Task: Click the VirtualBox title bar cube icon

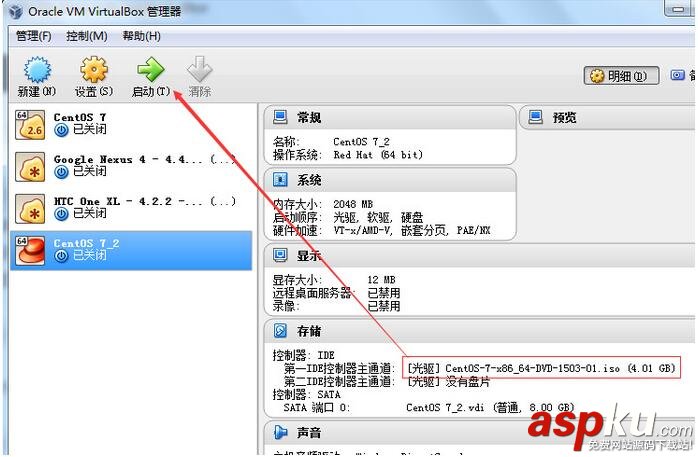Action: 16,11
